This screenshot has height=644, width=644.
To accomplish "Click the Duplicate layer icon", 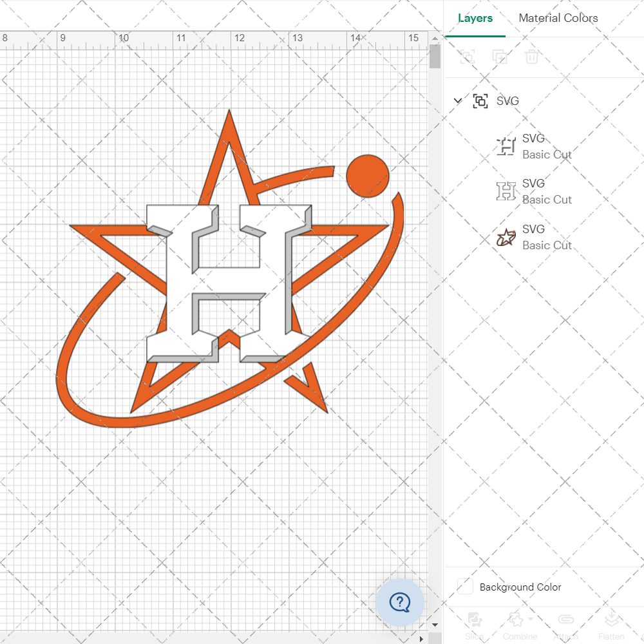I will point(500,57).
